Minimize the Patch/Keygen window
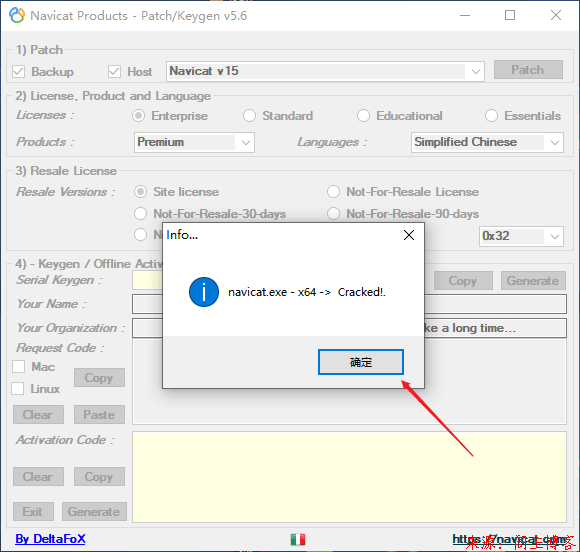This screenshot has width=580, height=552. point(465,16)
